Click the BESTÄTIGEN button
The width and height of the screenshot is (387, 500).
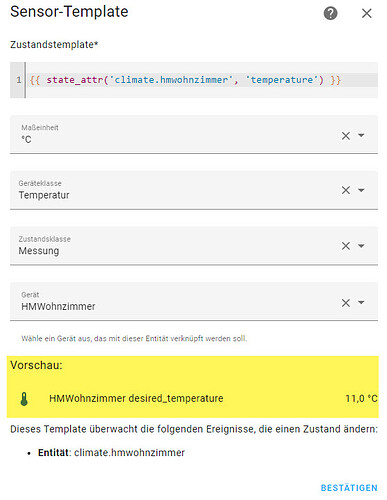click(349, 488)
